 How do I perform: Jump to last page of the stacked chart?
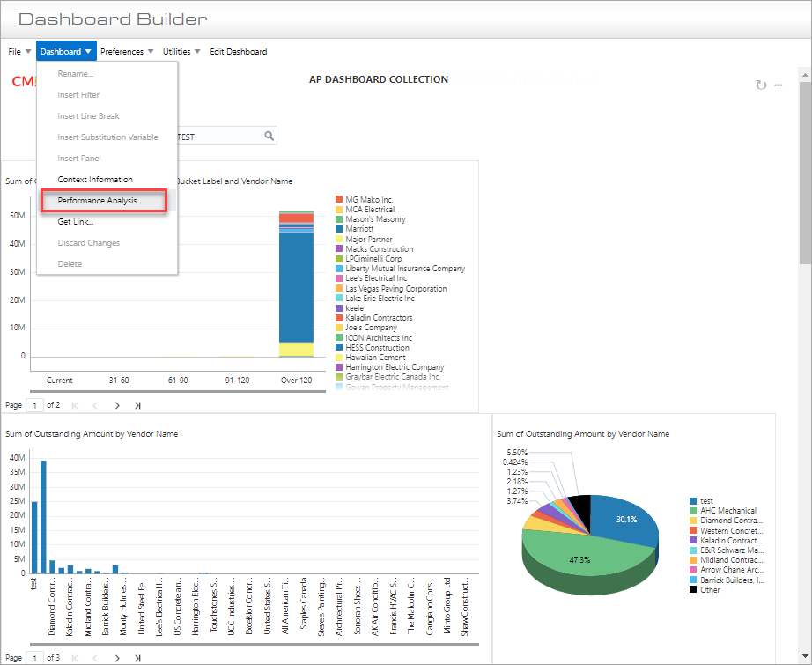click(137, 405)
